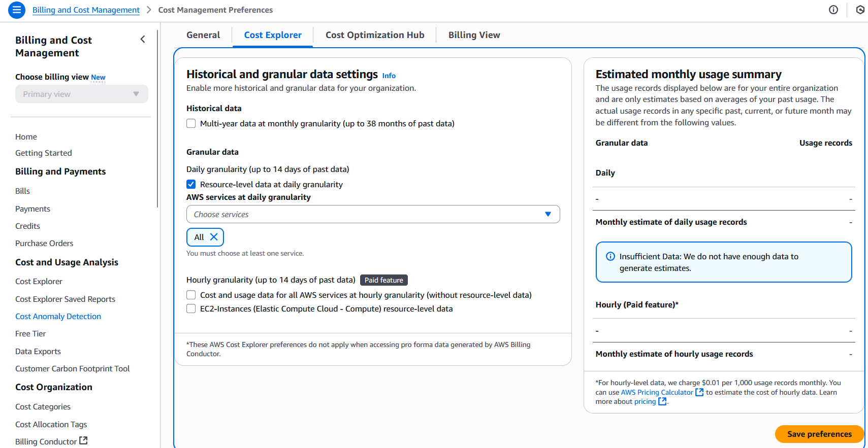Screen dimensions: 868x448
Task: Click the AWS Pricing Calculator external icon
Action: (x=699, y=392)
